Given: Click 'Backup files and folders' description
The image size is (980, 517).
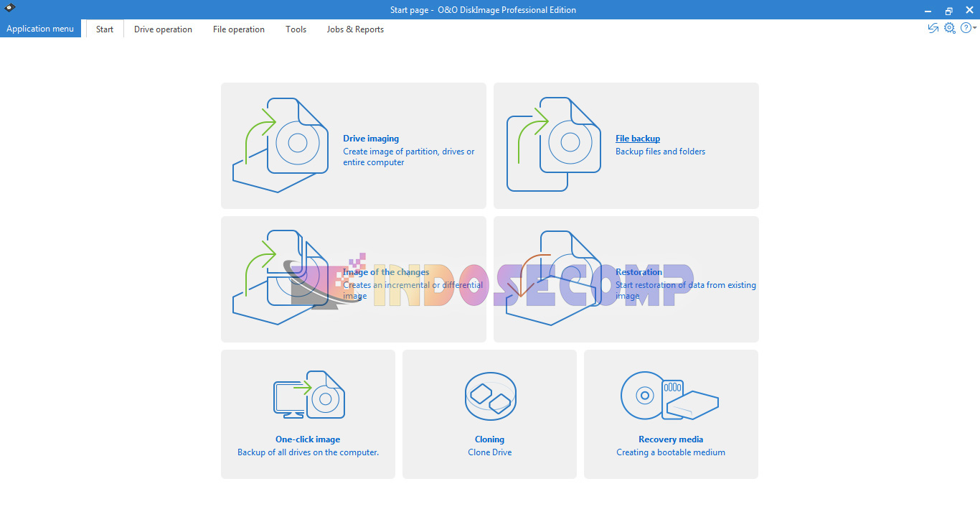Looking at the screenshot, I should [x=660, y=152].
